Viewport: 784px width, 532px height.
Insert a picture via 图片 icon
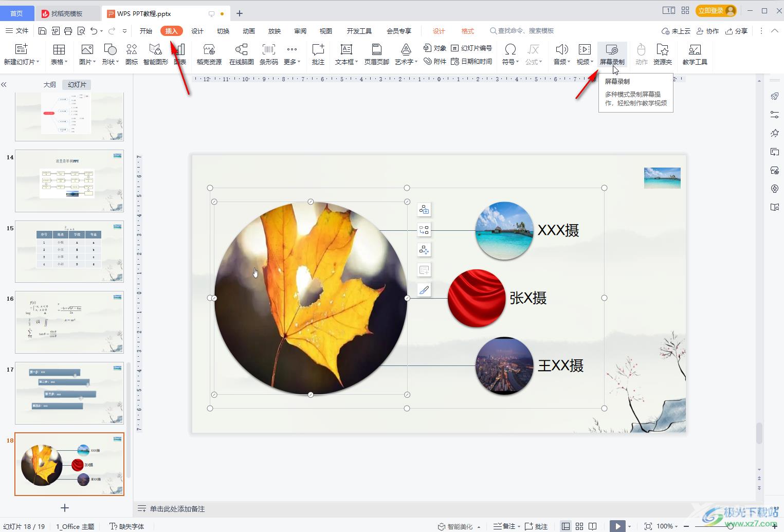point(87,54)
